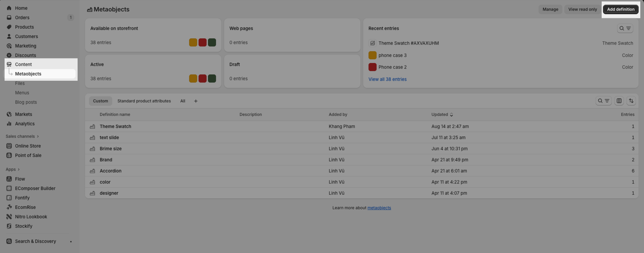Image resolution: width=644 pixels, height=253 pixels.
Task: Open the View all 38 entries link
Action: (x=387, y=79)
